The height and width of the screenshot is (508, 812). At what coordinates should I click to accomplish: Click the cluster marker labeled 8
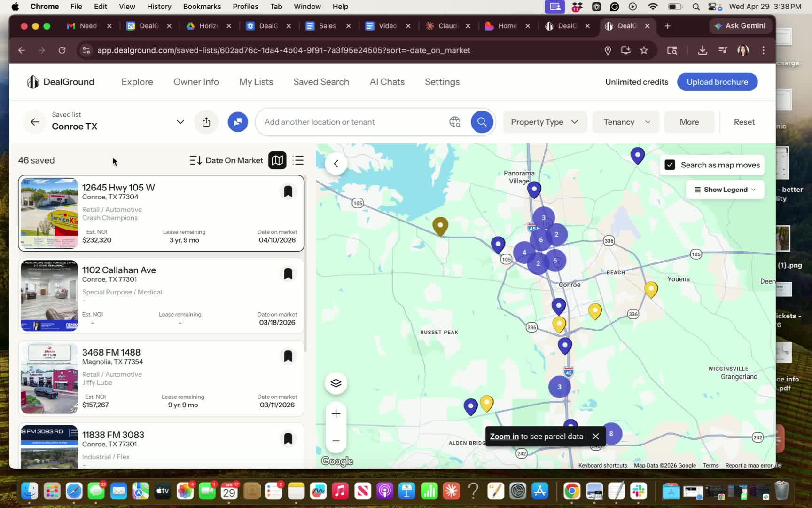[x=611, y=434]
